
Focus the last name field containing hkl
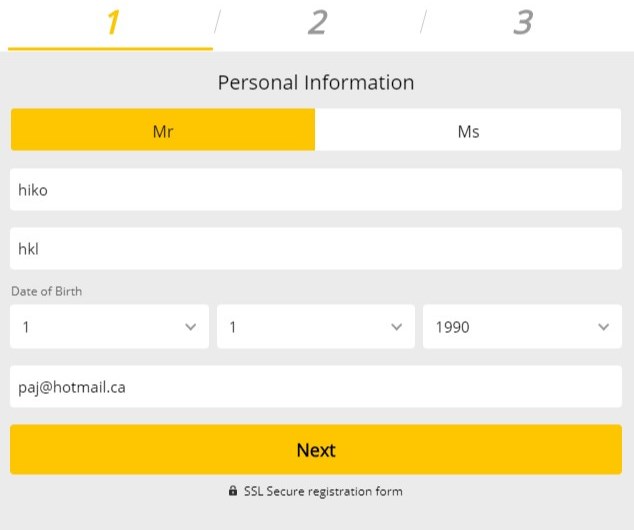click(x=316, y=248)
